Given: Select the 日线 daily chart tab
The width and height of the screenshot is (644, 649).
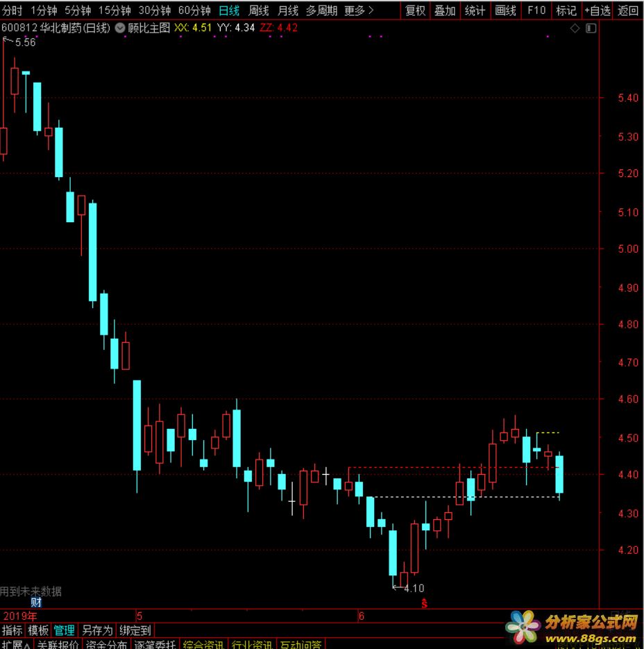Looking at the screenshot, I should (x=229, y=10).
